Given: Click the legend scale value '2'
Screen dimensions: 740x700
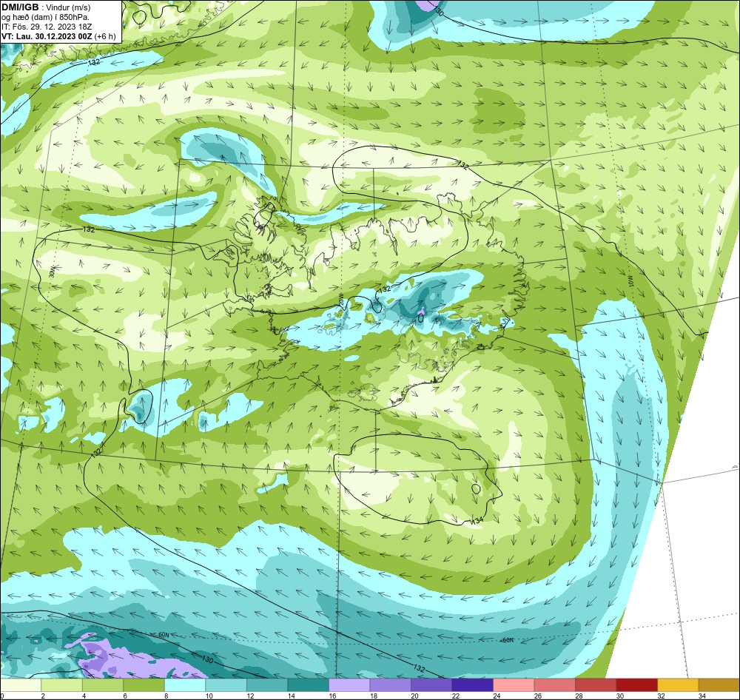Looking at the screenshot, I should click(x=42, y=696).
